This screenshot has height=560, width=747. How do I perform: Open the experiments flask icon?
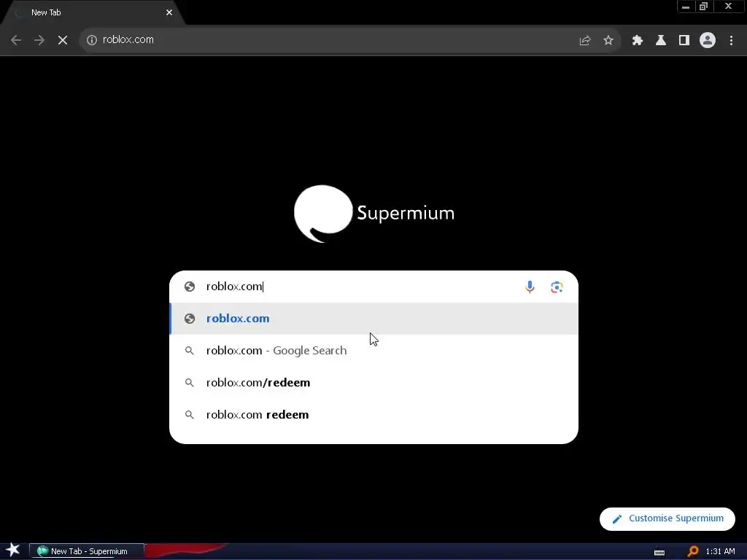(x=661, y=41)
